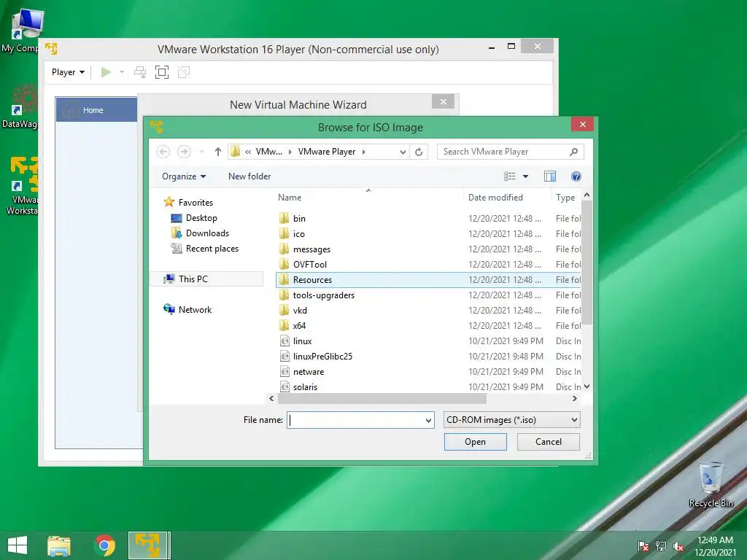Viewport: 747px width, 560px height.
Task: Click Action Center flag tray icon
Action: click(x=643, y=546)
